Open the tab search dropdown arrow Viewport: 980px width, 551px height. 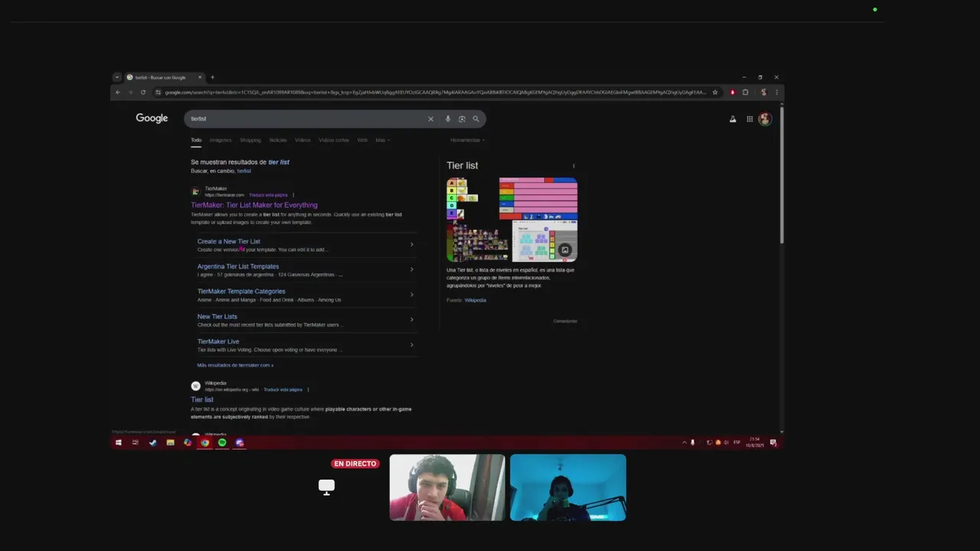(x=116, y=77)
